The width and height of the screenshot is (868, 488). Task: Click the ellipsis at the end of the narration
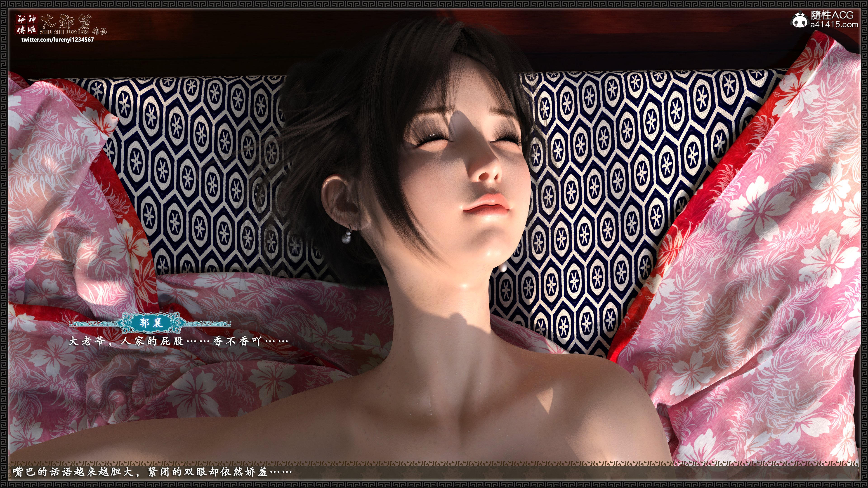point(281,472)
